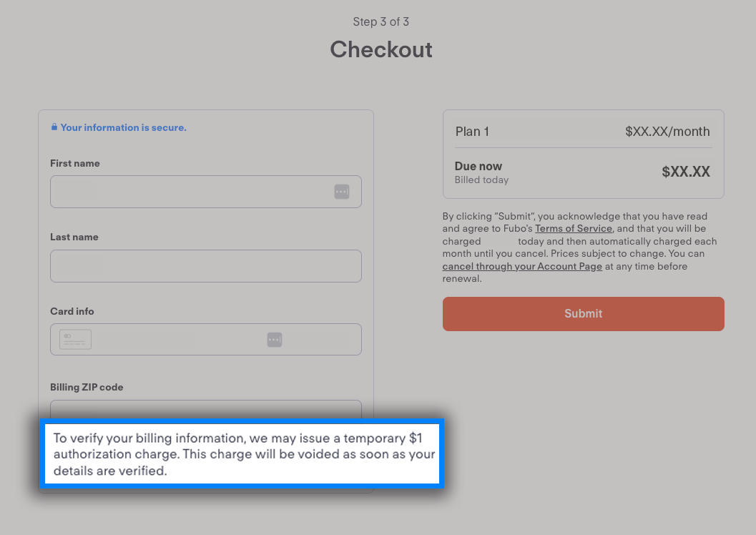Click the $XX.XX/month plan price

click(667, 132)
